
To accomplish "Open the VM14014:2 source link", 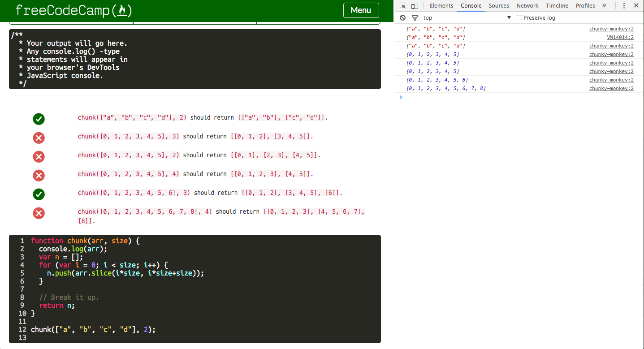I will click(x=620, y=38).
